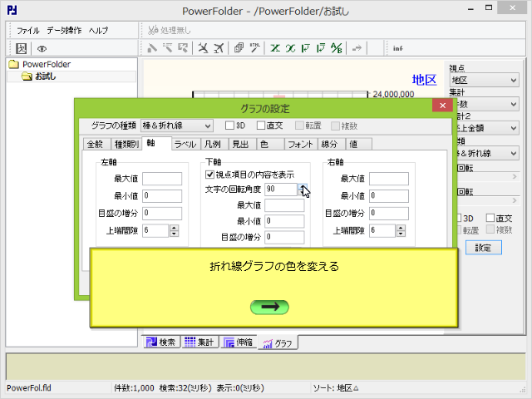This screenshot has width=532, height=399.
Task: Open the 値 tab in graph settings
Action: point(358,144)
